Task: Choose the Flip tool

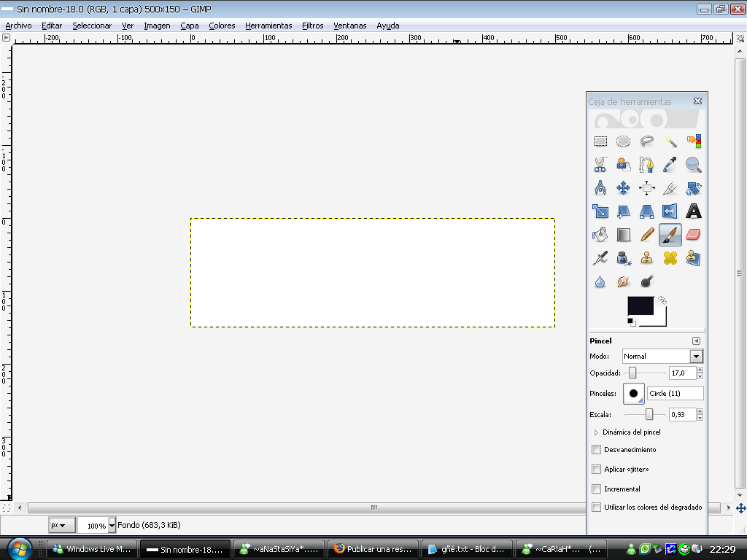Action: click(670, 211)
